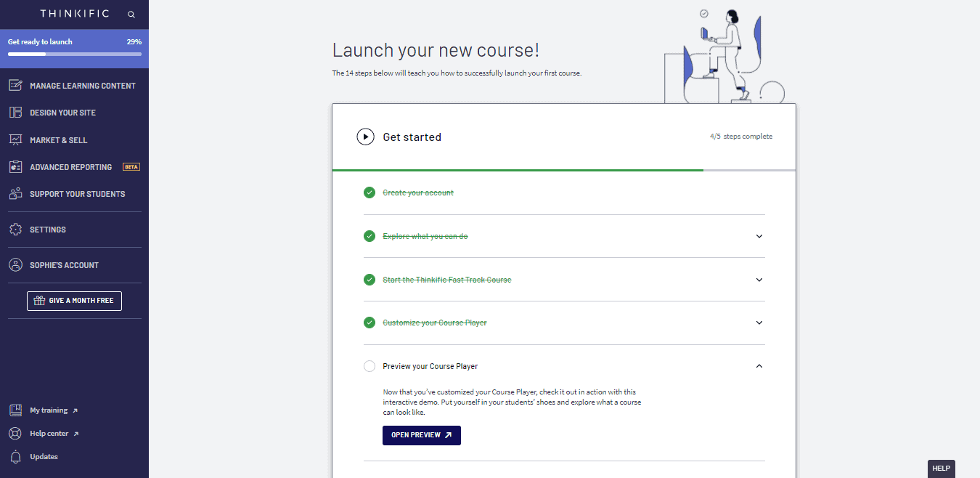Click the course launch illustration

[723, 56]
